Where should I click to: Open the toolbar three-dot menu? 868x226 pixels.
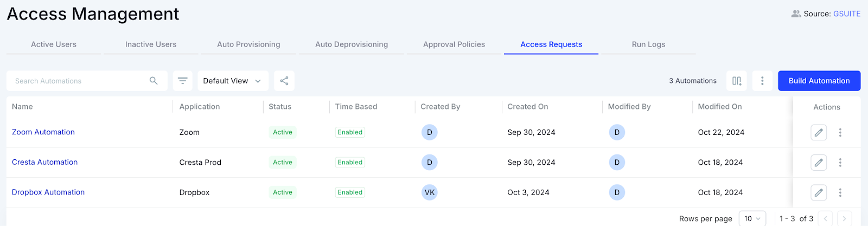(762, 81)
